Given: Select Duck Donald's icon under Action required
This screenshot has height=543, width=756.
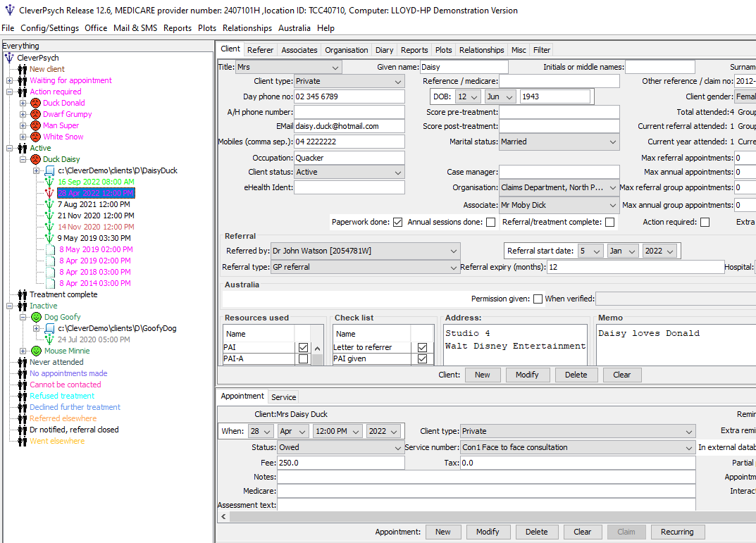Looking at the screenshot, I should (35, 103).
